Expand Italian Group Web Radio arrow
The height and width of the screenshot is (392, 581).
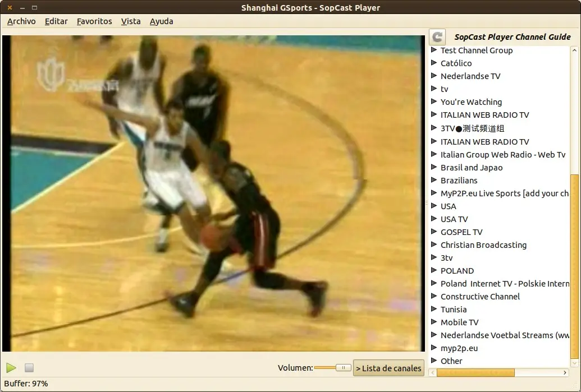tap(434, 154)
